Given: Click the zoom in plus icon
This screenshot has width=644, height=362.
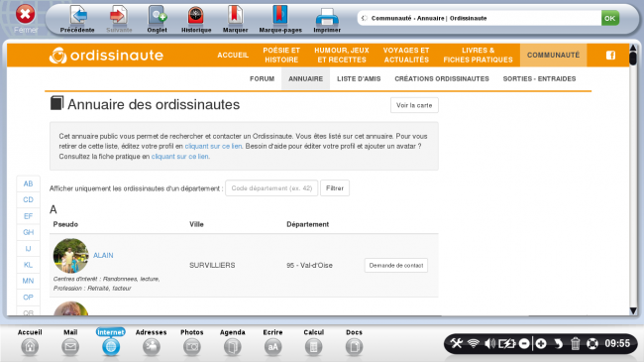Looking at the screenshot, I should point(541,343).
